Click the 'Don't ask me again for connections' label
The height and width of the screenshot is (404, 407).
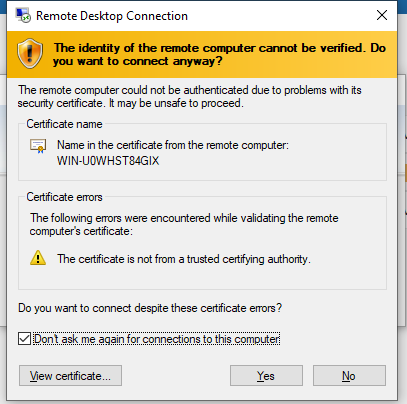click(x=157, y=339)
